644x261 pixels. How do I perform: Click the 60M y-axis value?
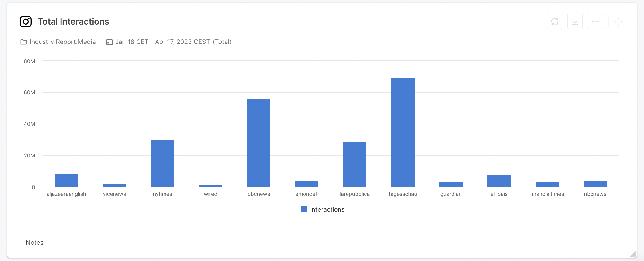click(29, 93)
